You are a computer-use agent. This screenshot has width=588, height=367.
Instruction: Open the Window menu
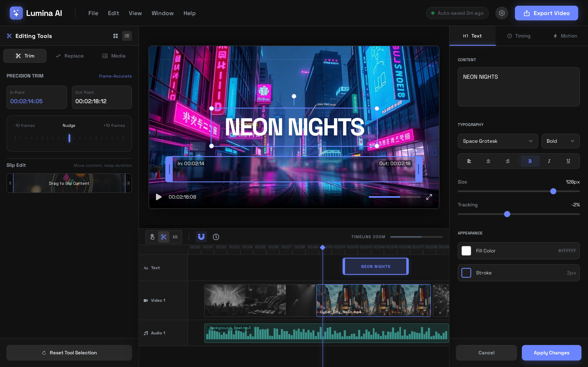163,13
